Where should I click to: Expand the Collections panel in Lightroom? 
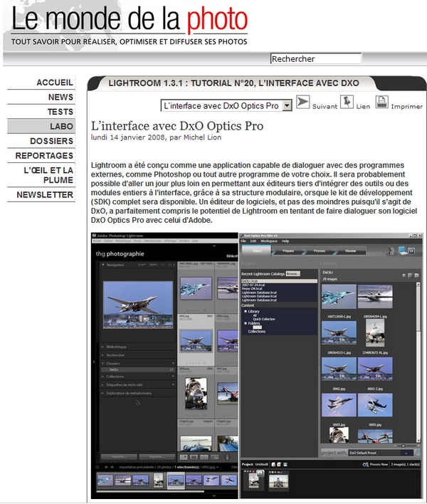tap(103, 377)
